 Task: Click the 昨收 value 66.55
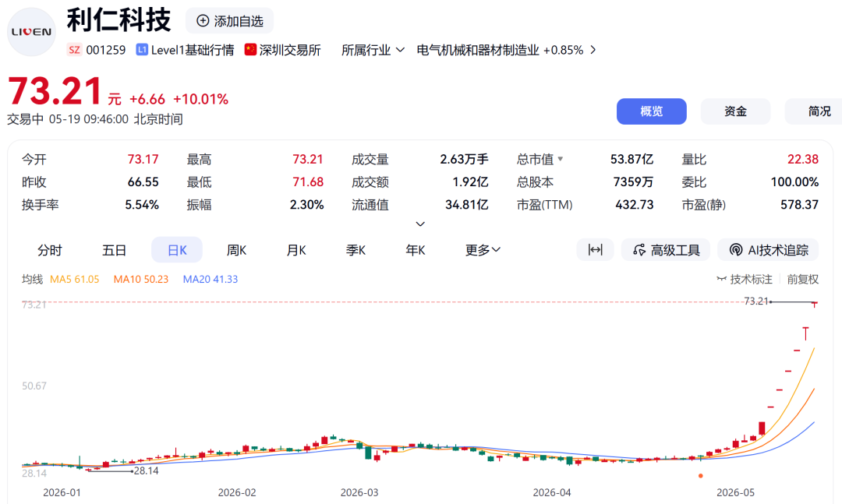tap(143, 182)
